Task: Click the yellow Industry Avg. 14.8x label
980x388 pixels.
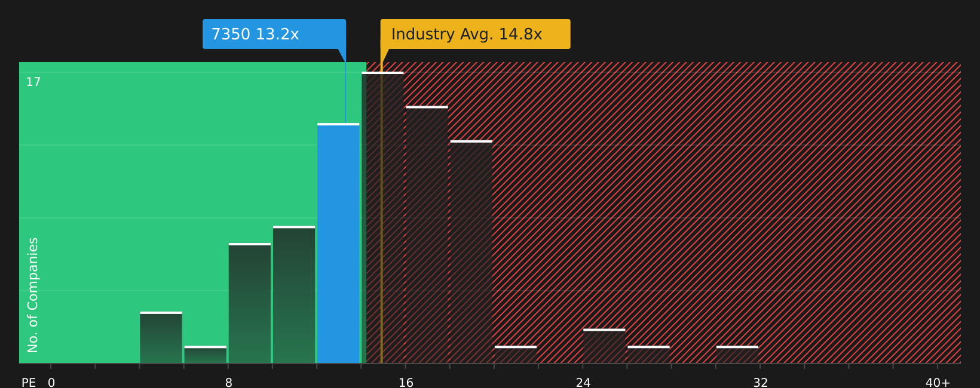Action: click(x=476, y=34)
